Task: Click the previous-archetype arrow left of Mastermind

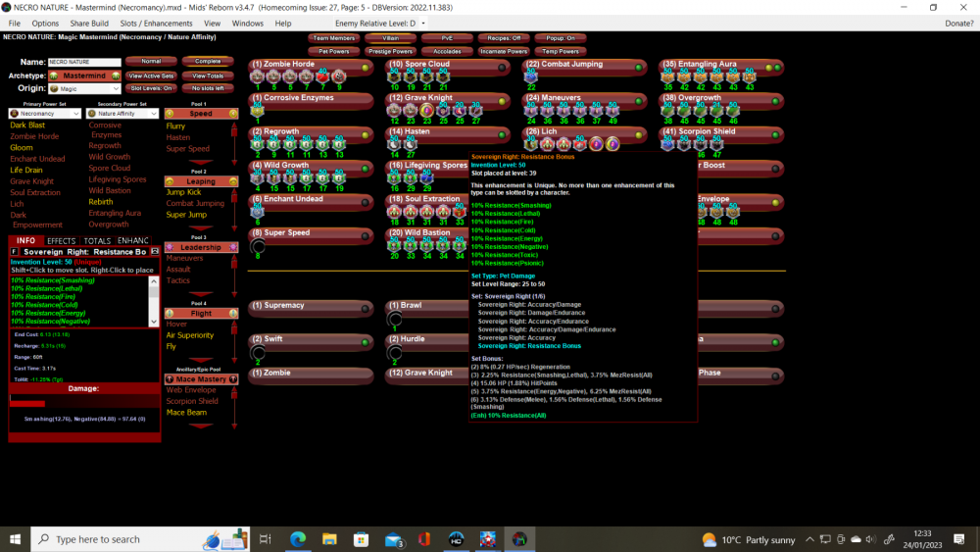Action: [x=54, y=75]
